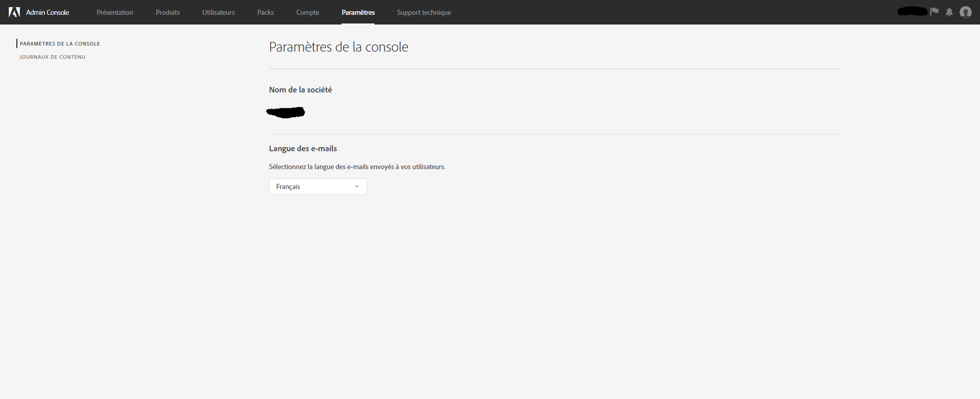Open the flag icon in header
The height and width of the screenshot is (399, 980).
coord(935,12)
